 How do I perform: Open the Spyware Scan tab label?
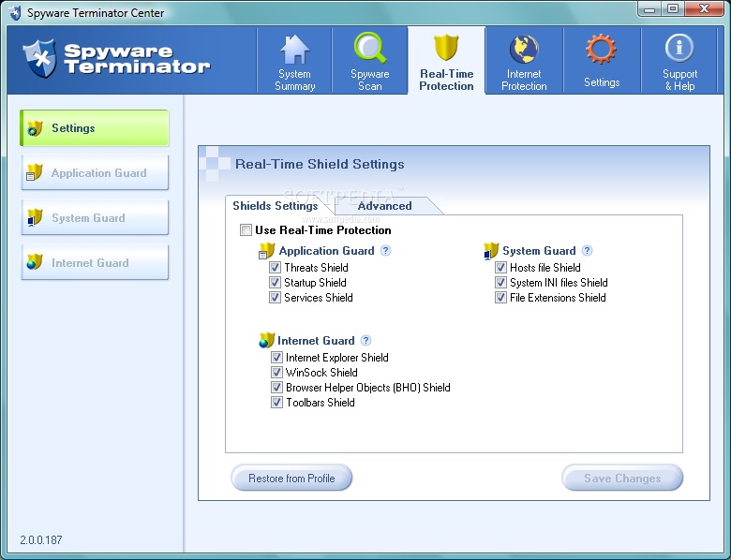tap(370, 81)
